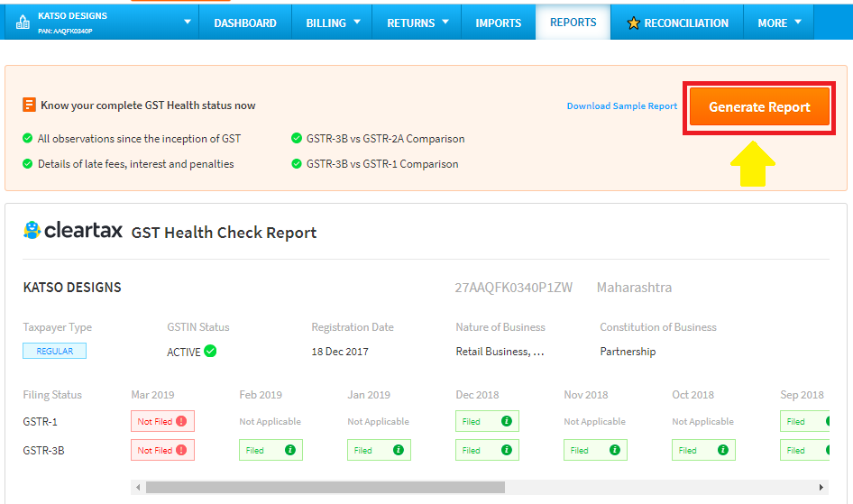Open the DASHBOARD tab
This screenshot has height=504, width=853.
[244, 23]
